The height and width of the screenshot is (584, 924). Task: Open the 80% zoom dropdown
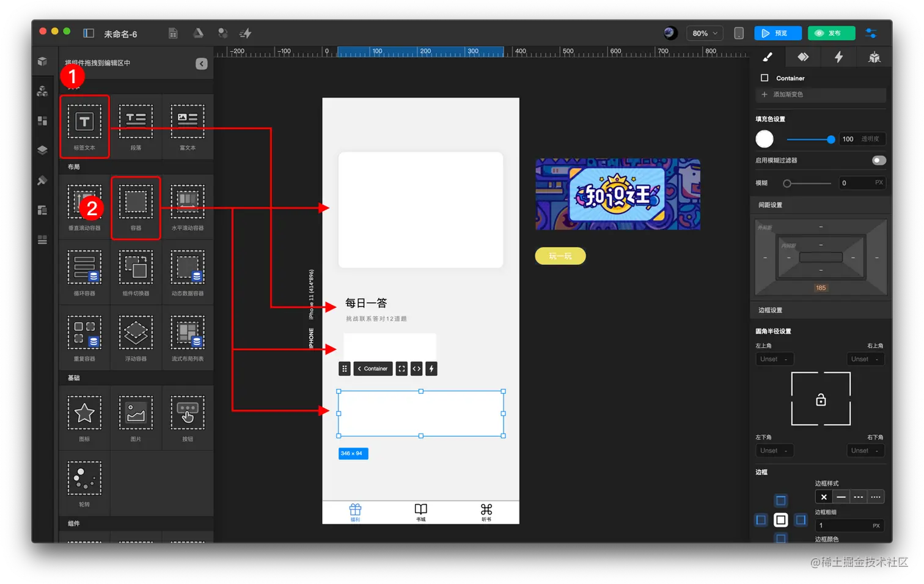pos(705,33)
